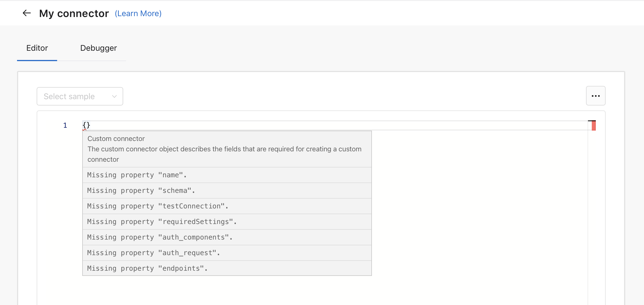Select the Missing property "name" error entry
The image size is (644, 305).
pyautogui.click(x=136, y=175)
